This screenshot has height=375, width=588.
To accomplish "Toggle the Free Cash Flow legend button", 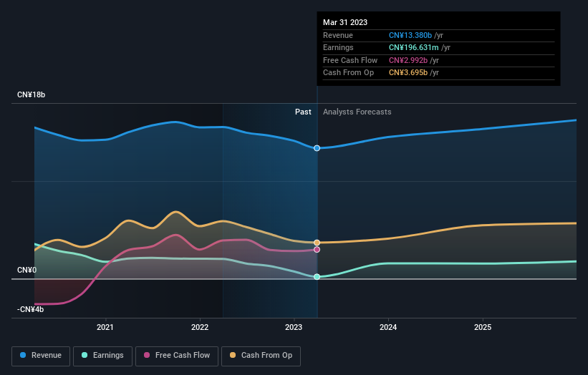I will pyautogui.click(x=177, y=356).
